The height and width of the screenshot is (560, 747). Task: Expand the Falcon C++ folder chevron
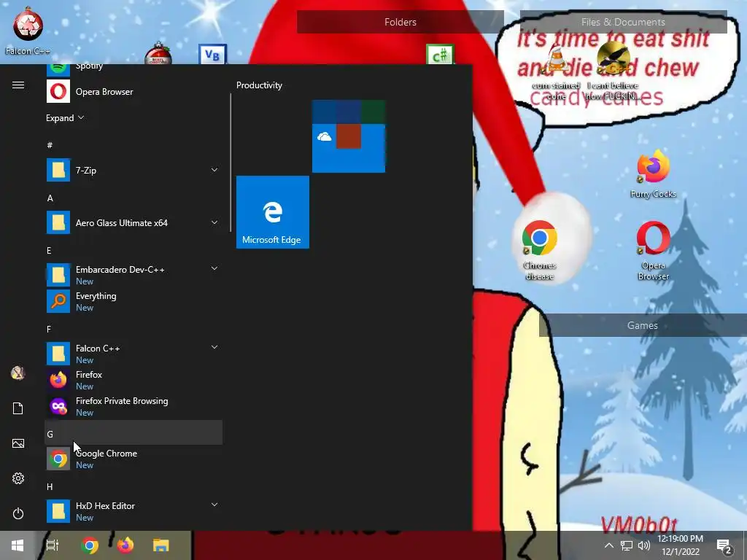[214, 347]
